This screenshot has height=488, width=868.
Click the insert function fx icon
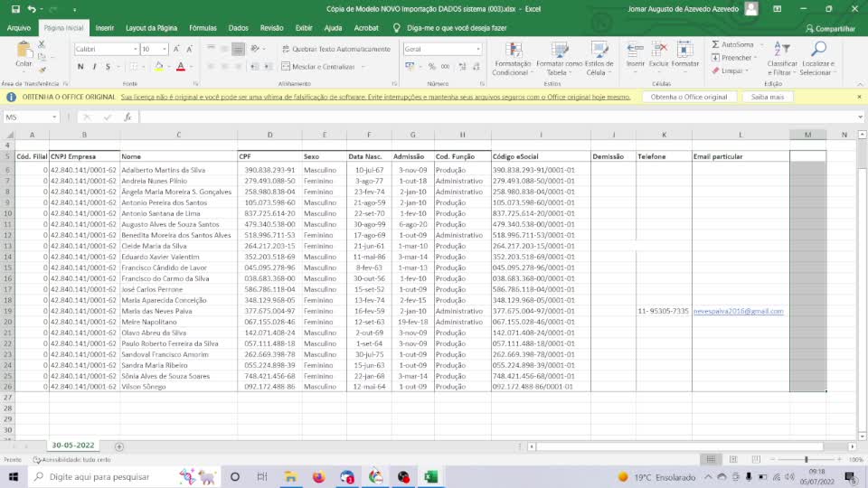pyautogui.click(x=127, y=117)
